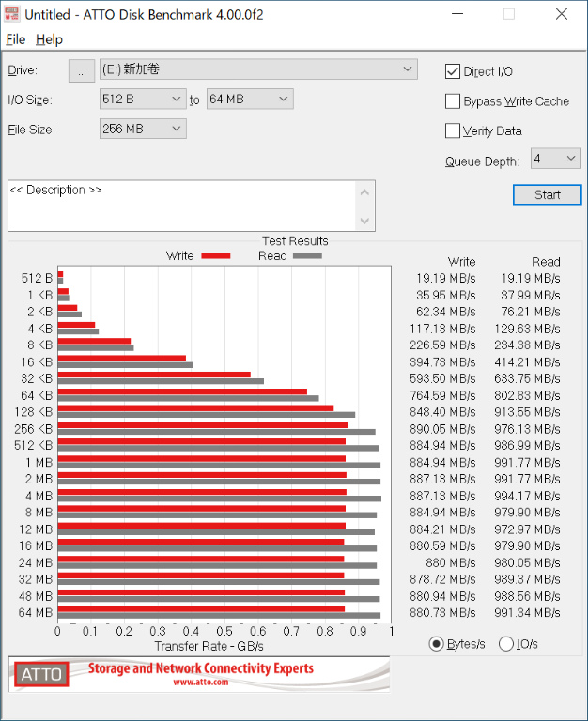Click the 512 B write value 19.19 MB/s

[446, 278]
